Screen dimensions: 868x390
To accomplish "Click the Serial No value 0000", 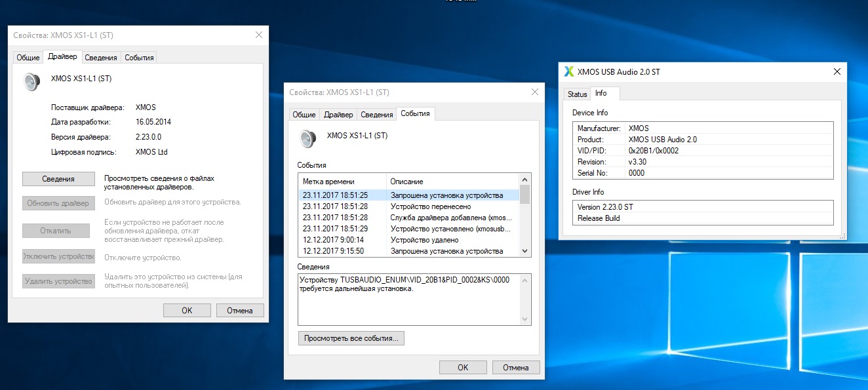I will click(x=637, y=173).
